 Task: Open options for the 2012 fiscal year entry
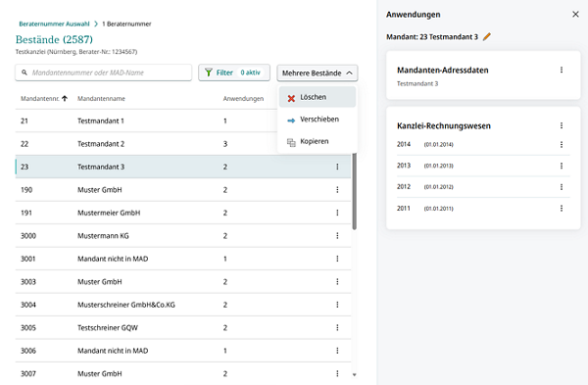562,187
